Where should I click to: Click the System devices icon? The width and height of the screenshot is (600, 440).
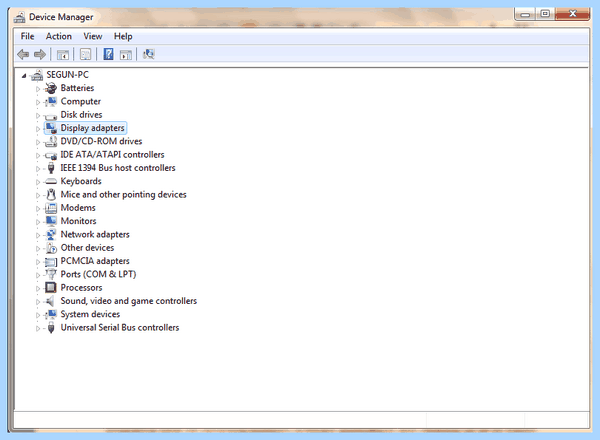tap(51, 315)
